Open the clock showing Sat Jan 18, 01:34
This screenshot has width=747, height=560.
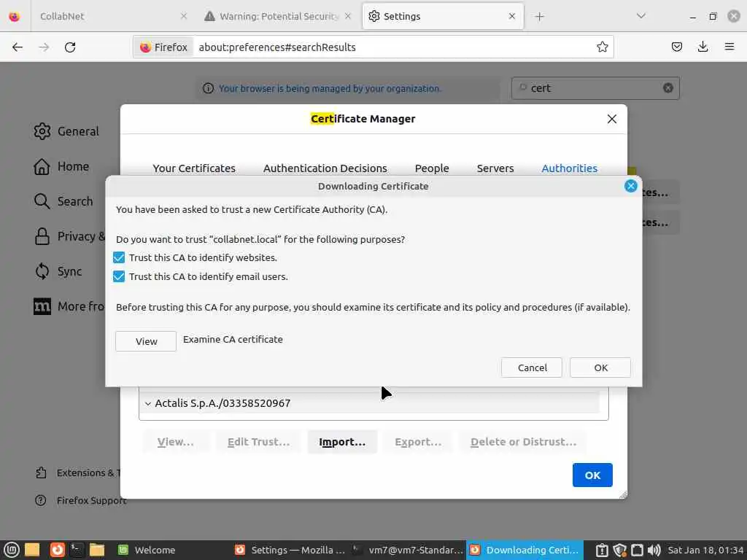pos(705,550)
